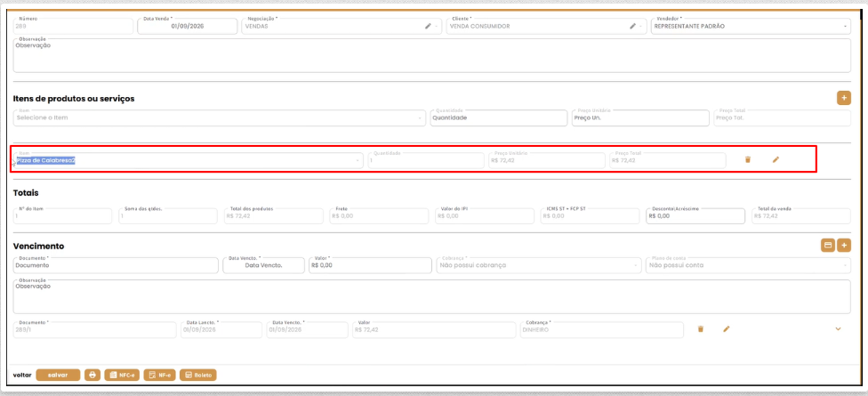Image resolution: width=868 pixels, height=396 pixels.
Task: Open the Cliente dropdown arrow
Action: tap(641, 26)
